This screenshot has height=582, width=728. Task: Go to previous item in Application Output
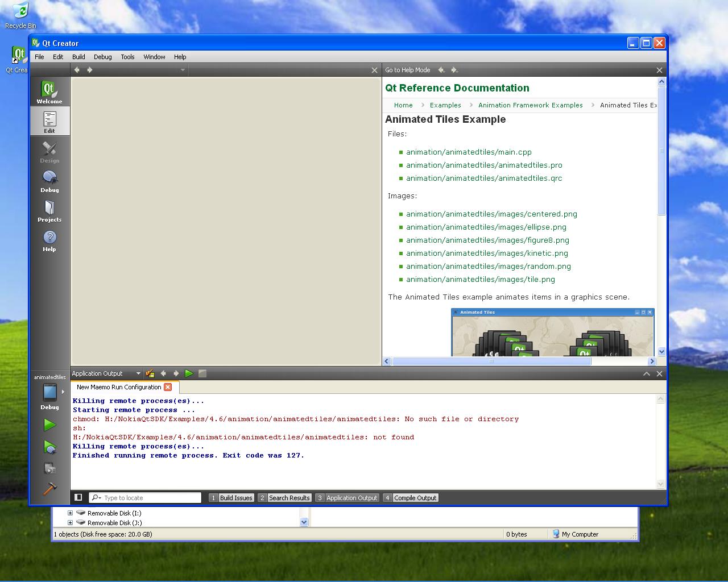tap(163, 373)
